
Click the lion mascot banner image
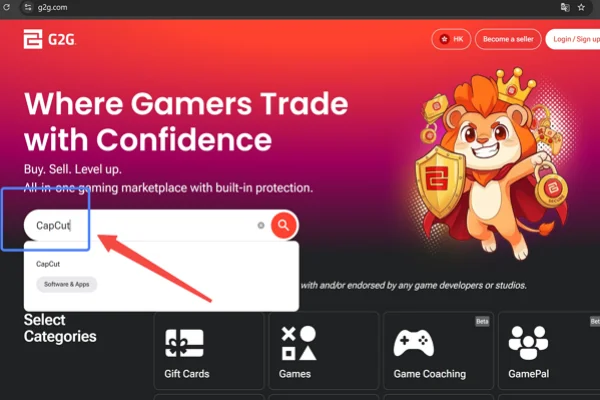coord(492,163)
